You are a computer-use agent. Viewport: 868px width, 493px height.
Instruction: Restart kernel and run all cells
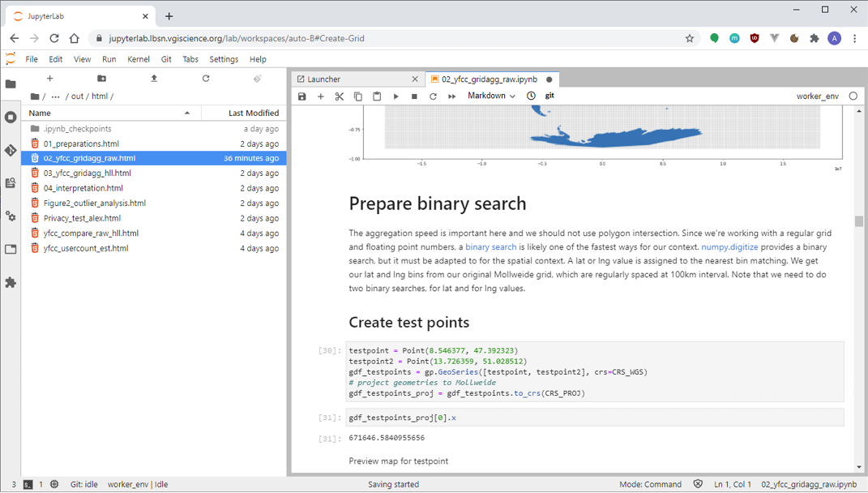(451, 96)
